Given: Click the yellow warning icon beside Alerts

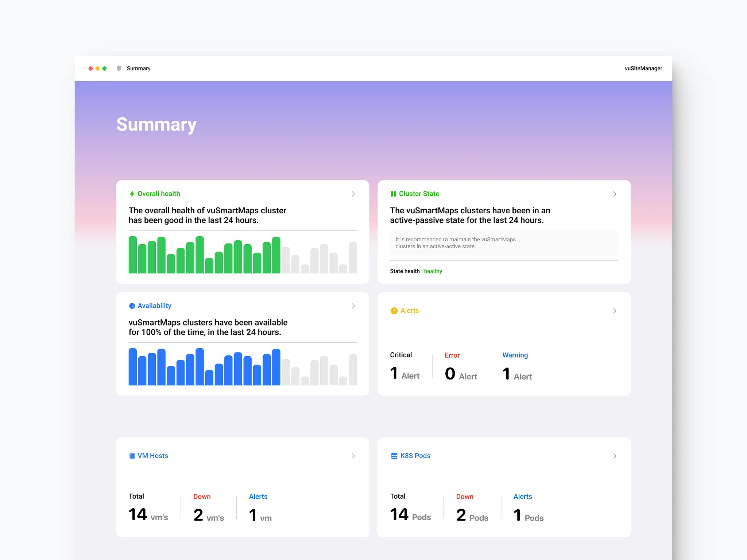Looking at the screenshot, I should pos(394,311).
